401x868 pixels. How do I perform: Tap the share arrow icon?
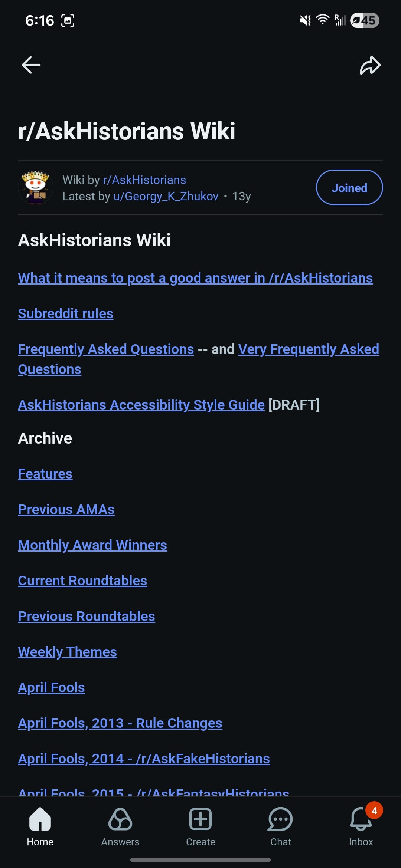click(x=370, y=65)
